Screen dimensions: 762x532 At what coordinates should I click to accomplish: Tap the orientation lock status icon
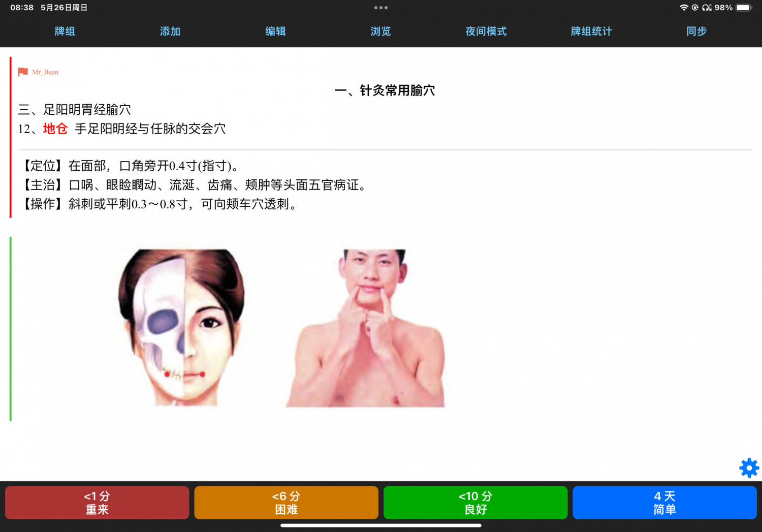click(695, 8)
